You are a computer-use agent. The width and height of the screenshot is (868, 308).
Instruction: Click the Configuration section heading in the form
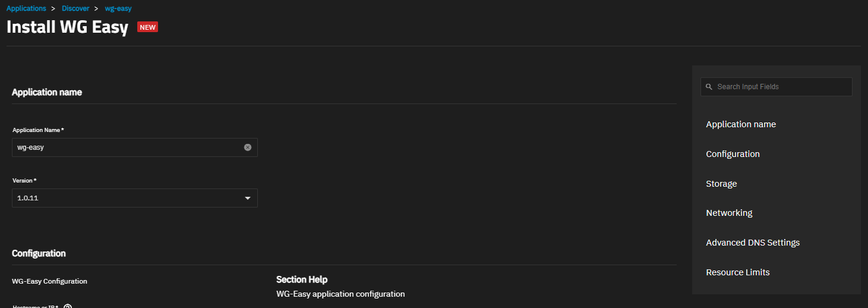(39, 253)
